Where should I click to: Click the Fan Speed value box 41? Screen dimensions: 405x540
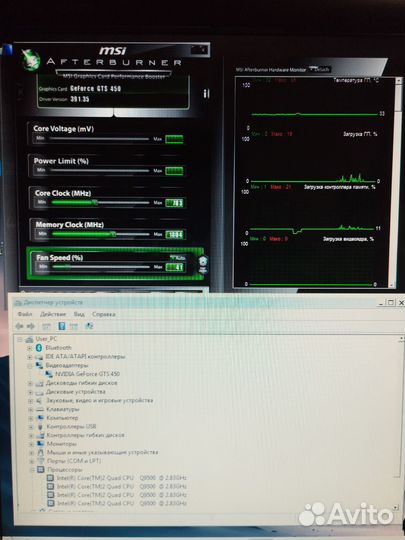[x=175, y=267]
